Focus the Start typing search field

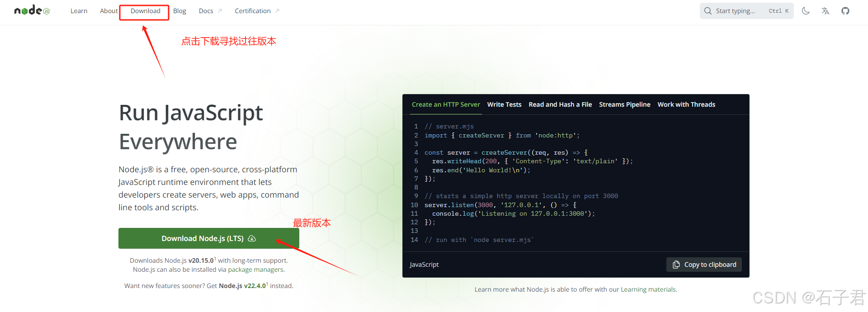pyautogui.click(x=746, y=11)
